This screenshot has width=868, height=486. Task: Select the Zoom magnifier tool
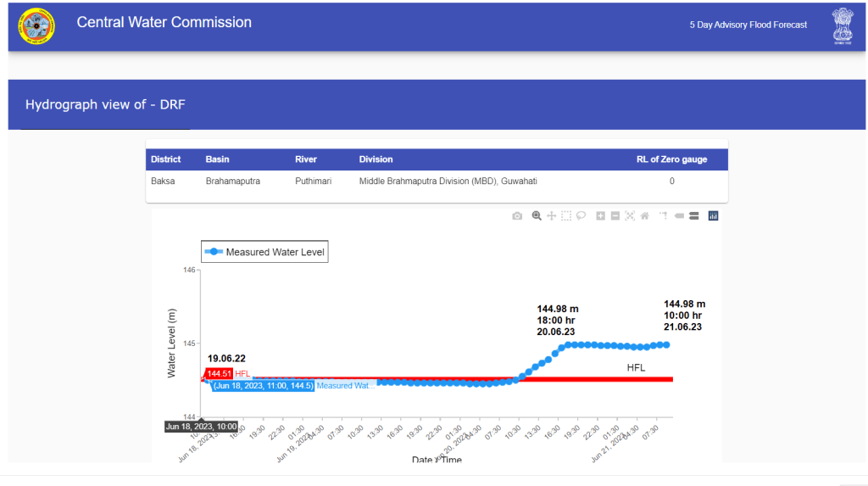537,216
